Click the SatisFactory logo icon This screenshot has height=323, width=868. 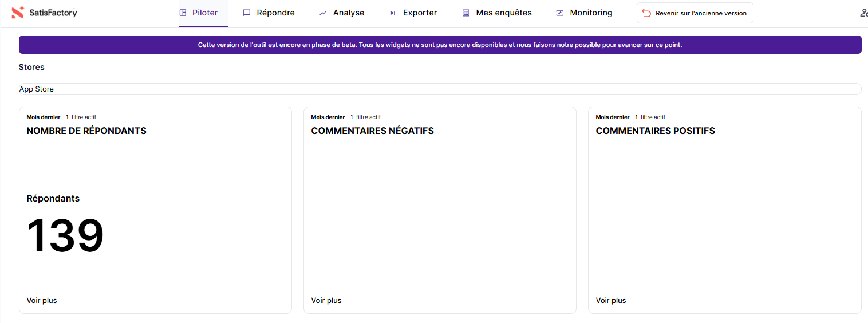click(x=18, y=13)
